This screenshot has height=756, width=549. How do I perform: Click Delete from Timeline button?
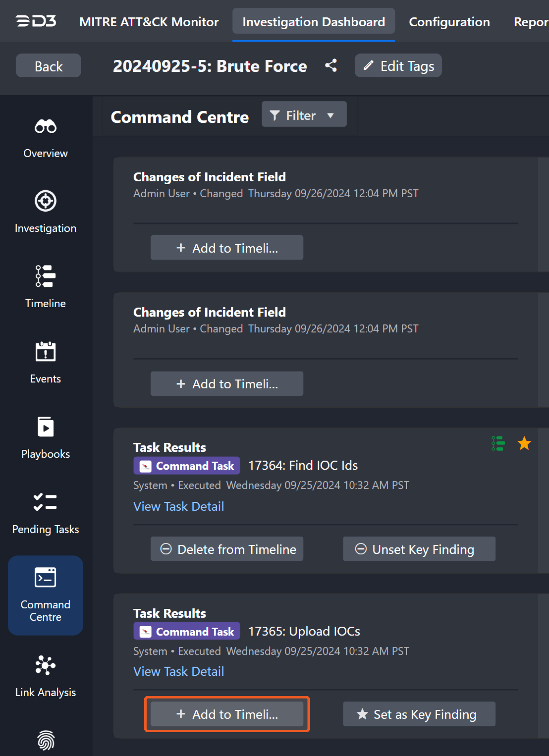[227, 549]
